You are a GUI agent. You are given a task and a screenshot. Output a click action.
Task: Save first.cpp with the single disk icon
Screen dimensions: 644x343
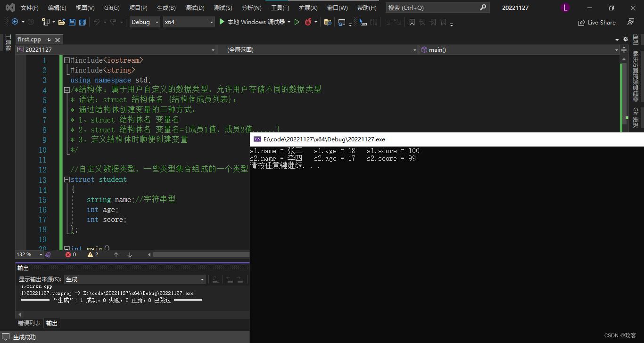point(72,22)
